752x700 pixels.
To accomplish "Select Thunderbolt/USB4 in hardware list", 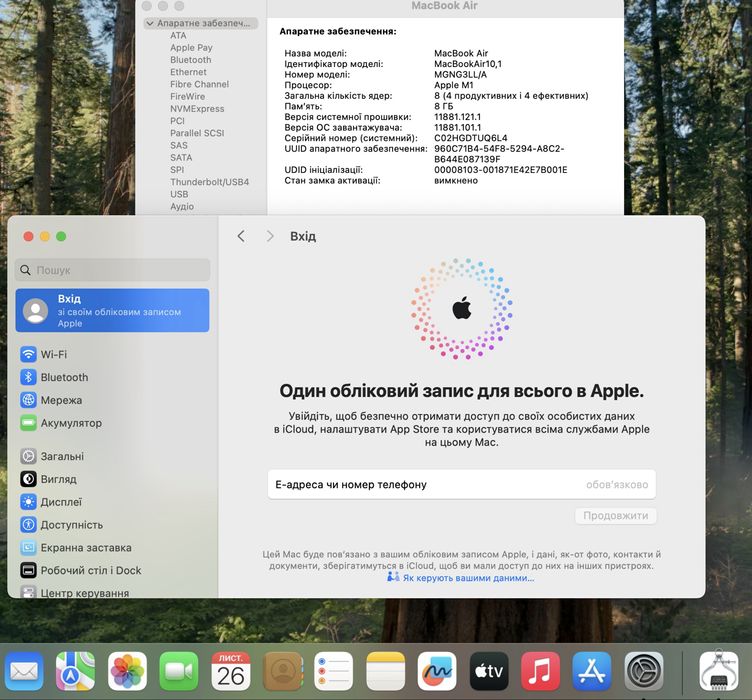I will pyautogui.click(x=210, y=182).
